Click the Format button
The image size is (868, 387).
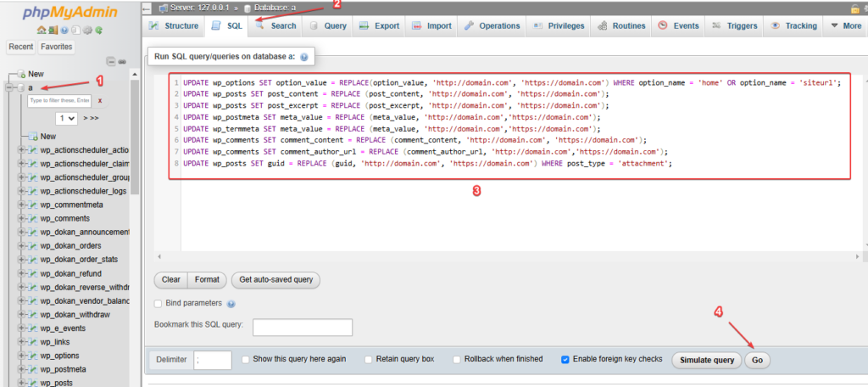(x=207, y=280)
